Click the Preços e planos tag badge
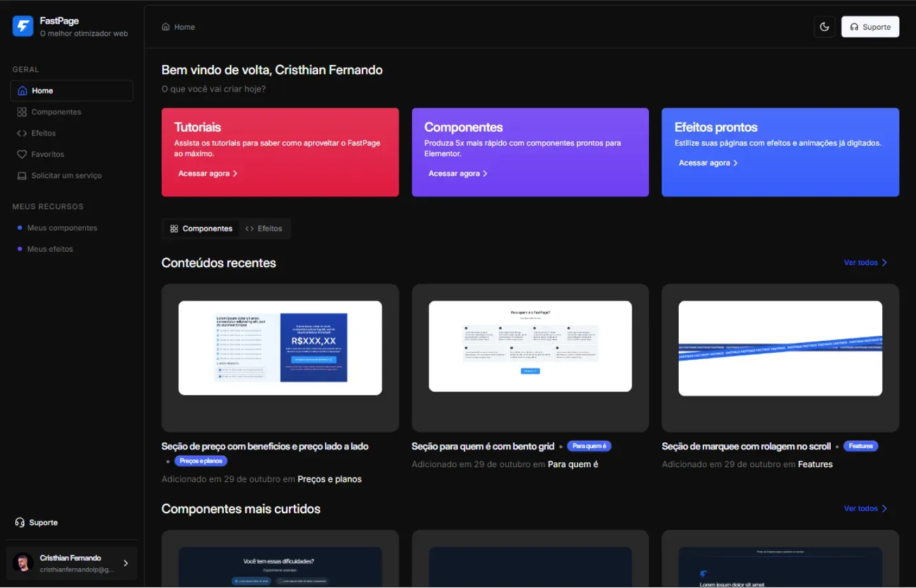The height and width of the screenshot is (588, 916). [201, 461]
